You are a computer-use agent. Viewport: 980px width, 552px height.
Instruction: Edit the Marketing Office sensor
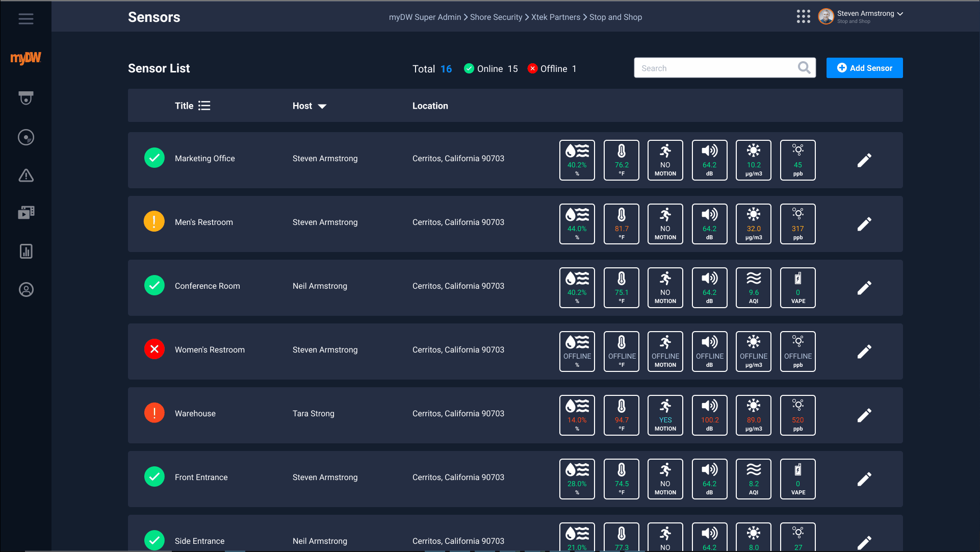click(x=864, y=160)
